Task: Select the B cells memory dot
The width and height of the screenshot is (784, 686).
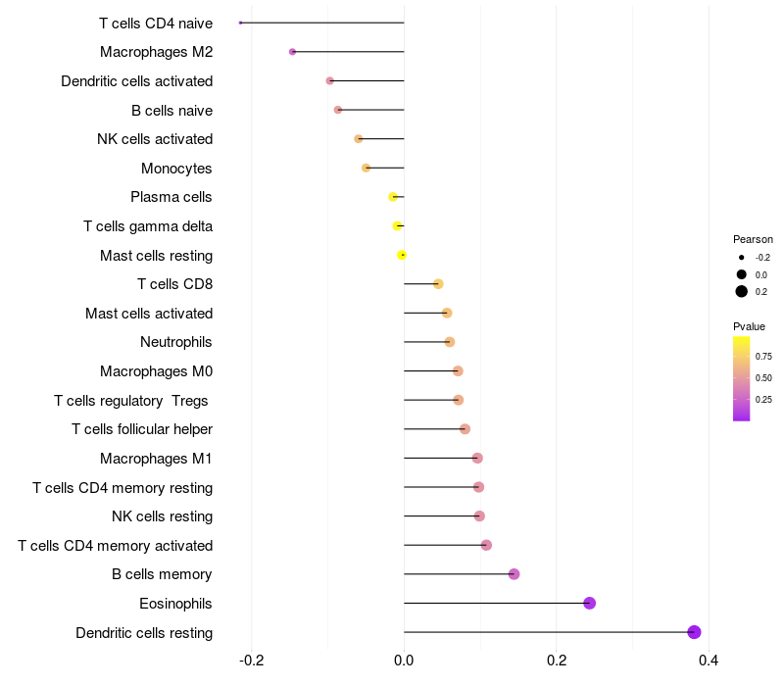Action: (x=514, y=574)
